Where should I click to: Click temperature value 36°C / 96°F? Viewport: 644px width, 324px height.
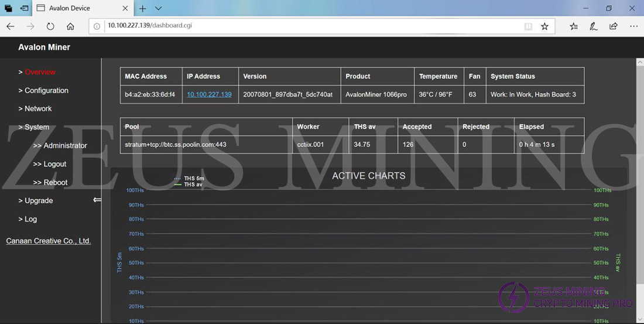[x=436, y=94]
